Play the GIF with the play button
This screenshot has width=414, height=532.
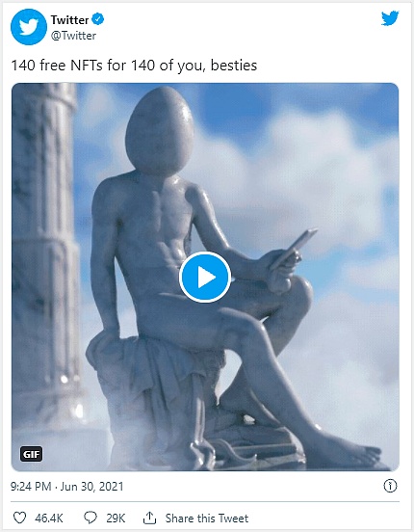205,278
